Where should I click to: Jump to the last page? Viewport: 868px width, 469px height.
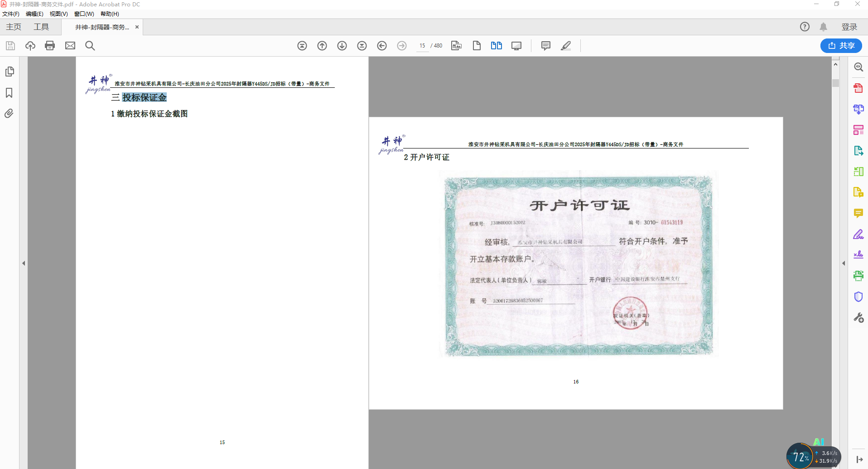tap(362, 46)
